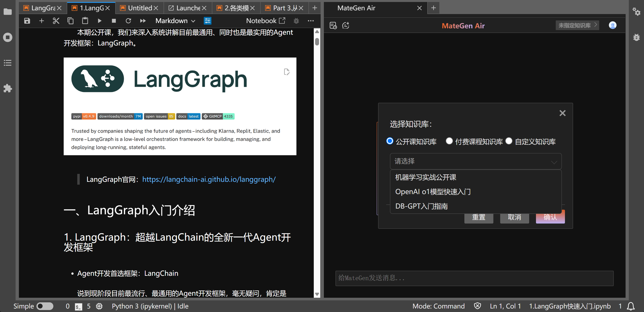
Task: Show the table of contents panel
Action: 7,63
